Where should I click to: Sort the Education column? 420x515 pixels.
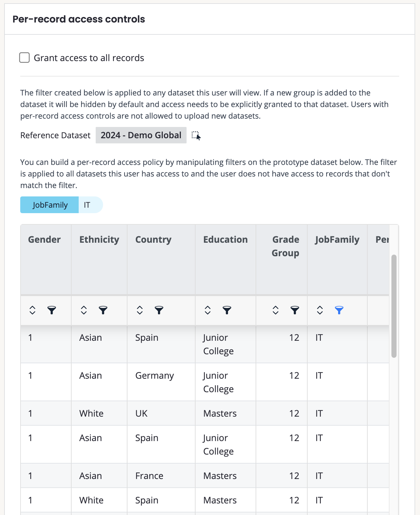click(208, 310)
